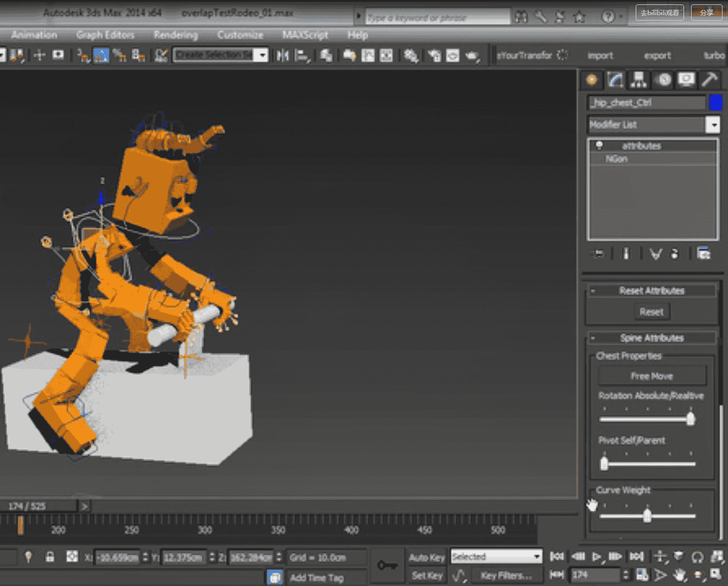Open the MAXScript menu
Screen dimensions: 728x586
point(305,35)
